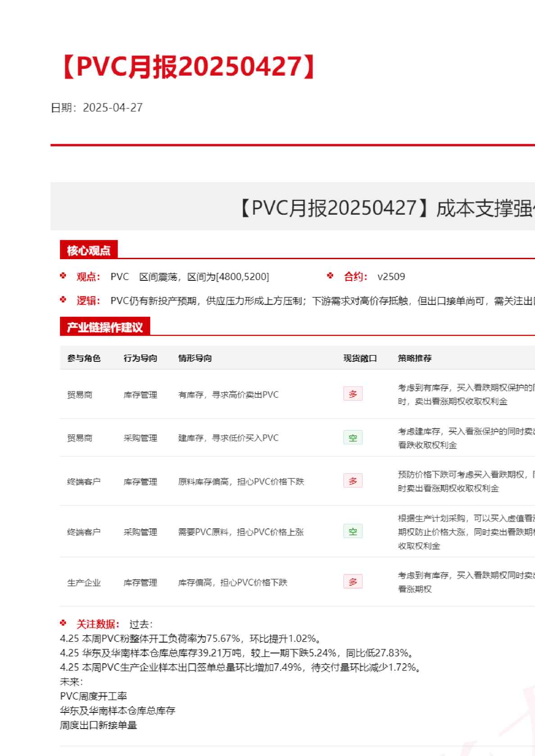Image resolution: width=535 pixels, height=756 pixels.
Task: Click the red diamond bullet beside 观点
Action: click(x=63, y=276)
